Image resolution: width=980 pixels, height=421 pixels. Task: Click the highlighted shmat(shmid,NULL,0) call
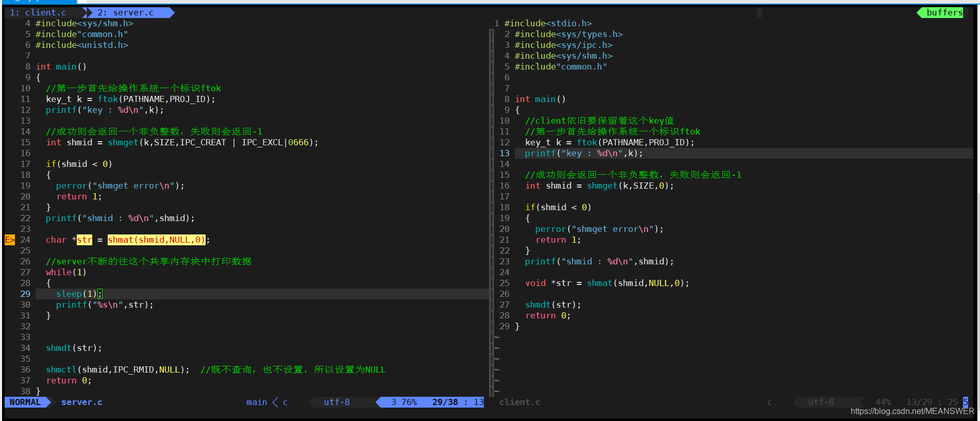[x=156, y=240]
